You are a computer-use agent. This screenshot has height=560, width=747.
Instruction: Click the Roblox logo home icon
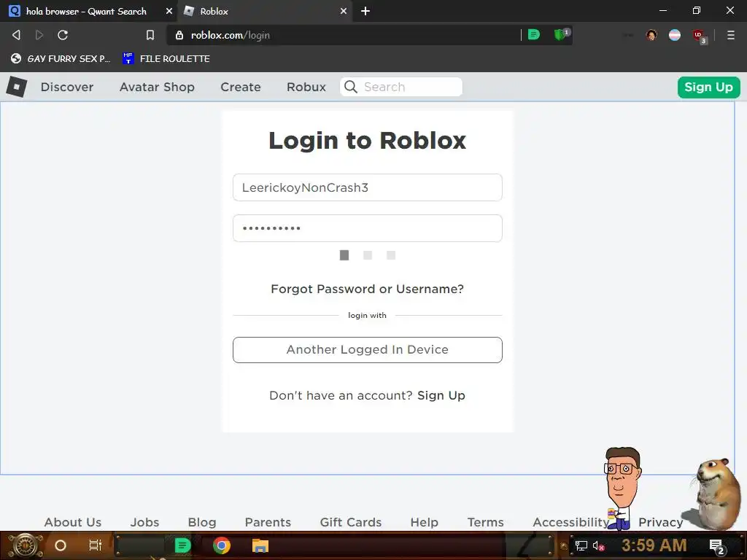(17, 87)
